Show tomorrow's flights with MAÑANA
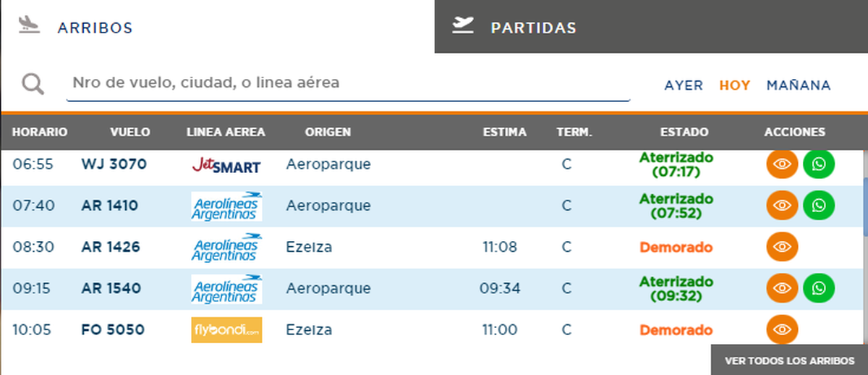Image resolution: width=868 pixels, height=375 pixels. tap(799, 85)
